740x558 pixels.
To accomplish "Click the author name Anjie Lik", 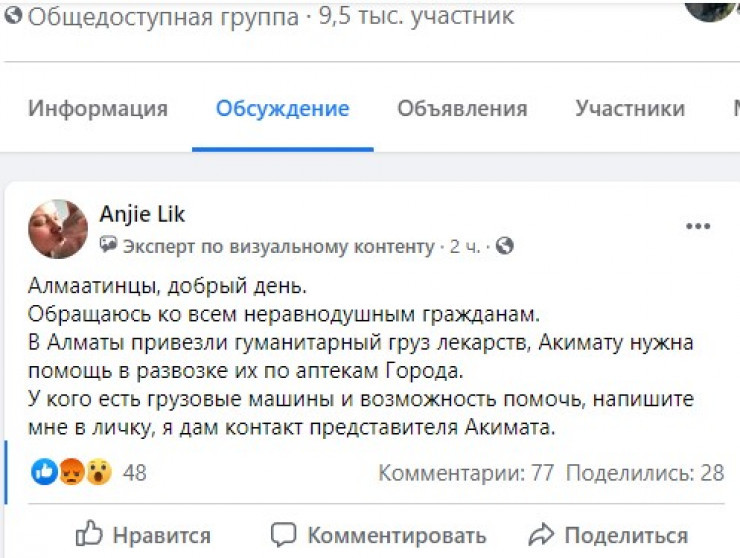I will [x=142, y=214].
